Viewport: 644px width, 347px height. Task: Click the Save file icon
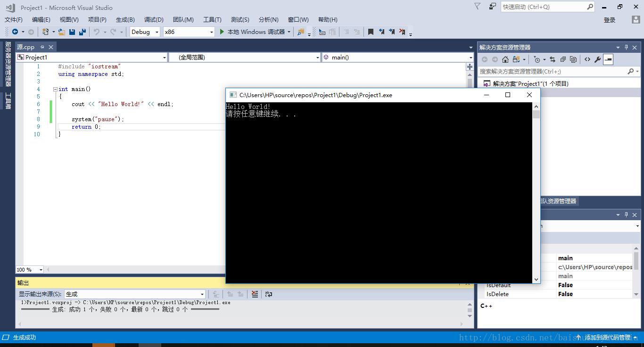click(72, 32)
